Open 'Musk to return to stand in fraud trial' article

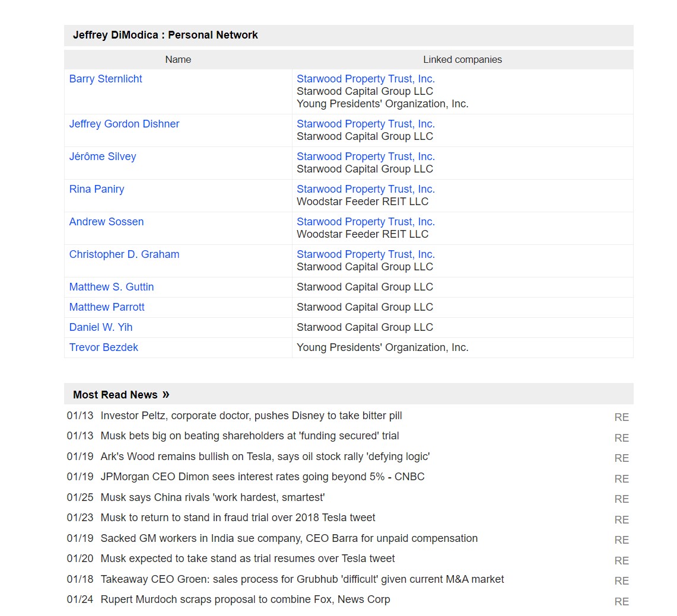[x=238, y=518]
